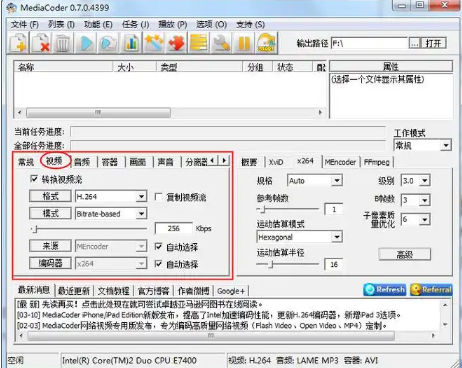The height and width of the screenshot is (368, 462).
Task: Click the Add File toolbar icon
Action: 19,43
